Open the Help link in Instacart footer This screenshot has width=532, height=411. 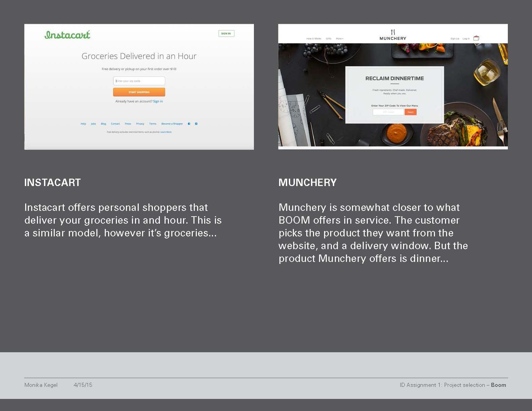tap(83, 124)
